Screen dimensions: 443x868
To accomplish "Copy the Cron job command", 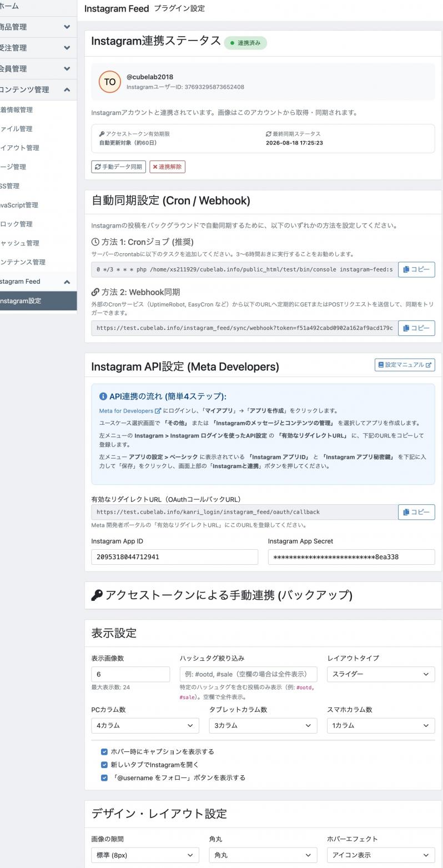I will (416, 269).
